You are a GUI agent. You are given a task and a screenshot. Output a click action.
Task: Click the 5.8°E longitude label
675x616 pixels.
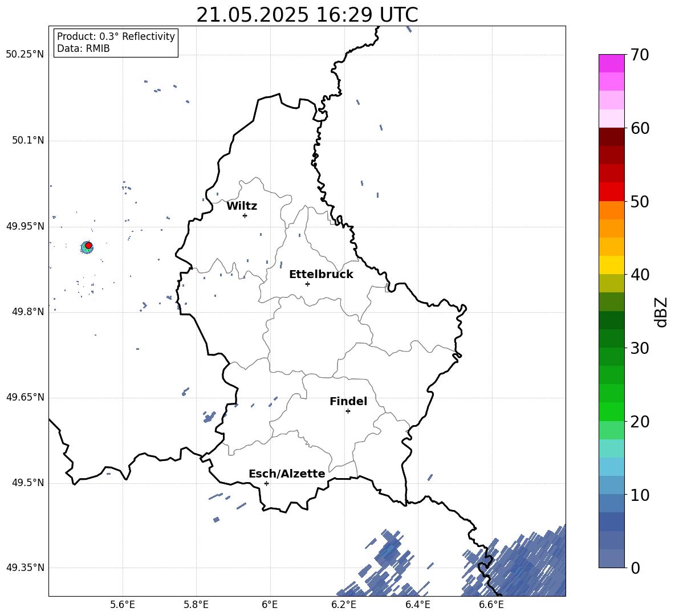click(x=196, y=605)
